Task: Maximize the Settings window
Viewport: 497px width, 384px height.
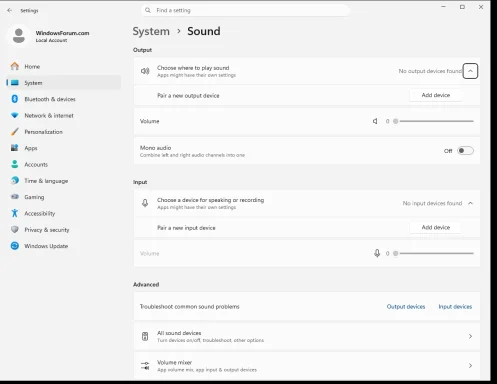Action: coord(462,7)
